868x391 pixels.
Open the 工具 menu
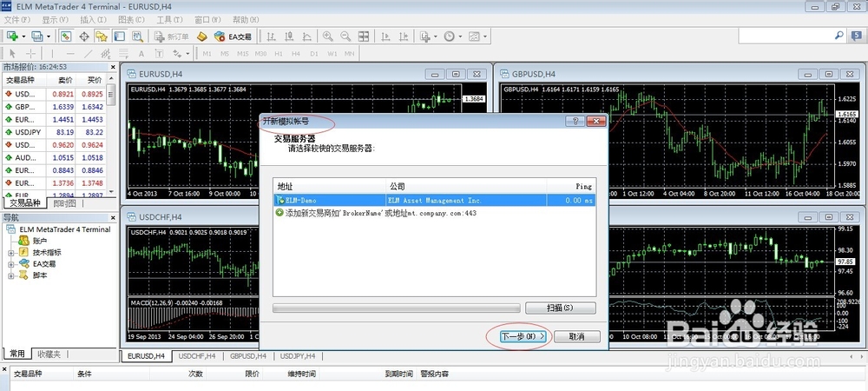click(169, 19)
